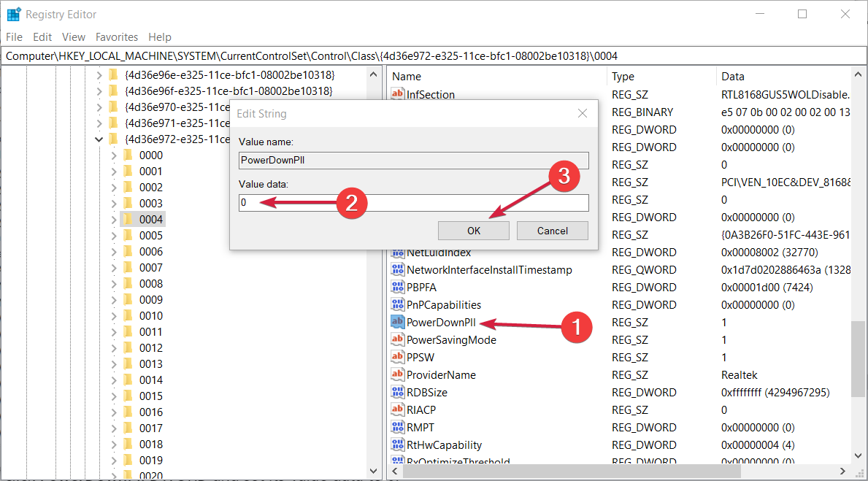Click the Type column header

click(623, 76)
